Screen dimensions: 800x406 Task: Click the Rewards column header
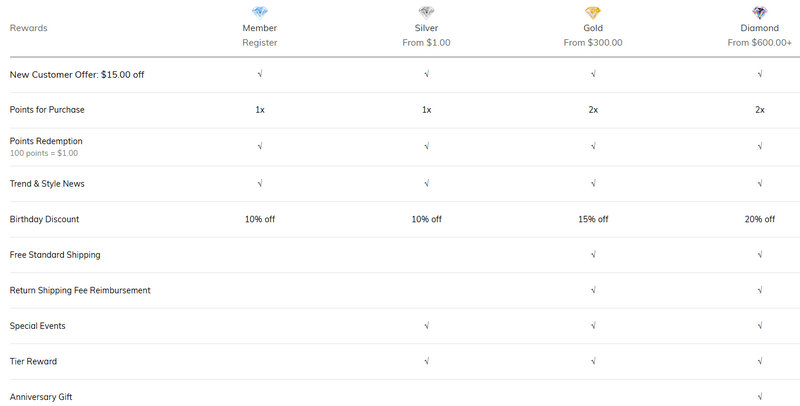[28, 28]
